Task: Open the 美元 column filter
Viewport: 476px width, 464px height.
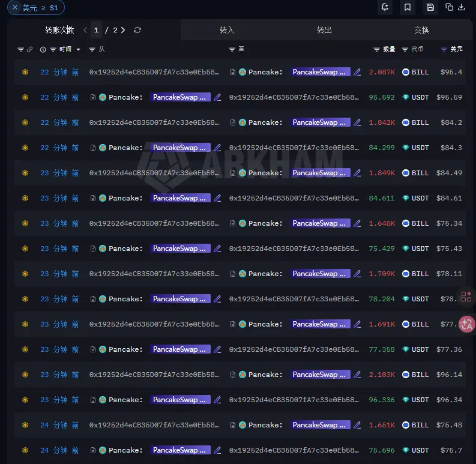Action: coord(444,49)
